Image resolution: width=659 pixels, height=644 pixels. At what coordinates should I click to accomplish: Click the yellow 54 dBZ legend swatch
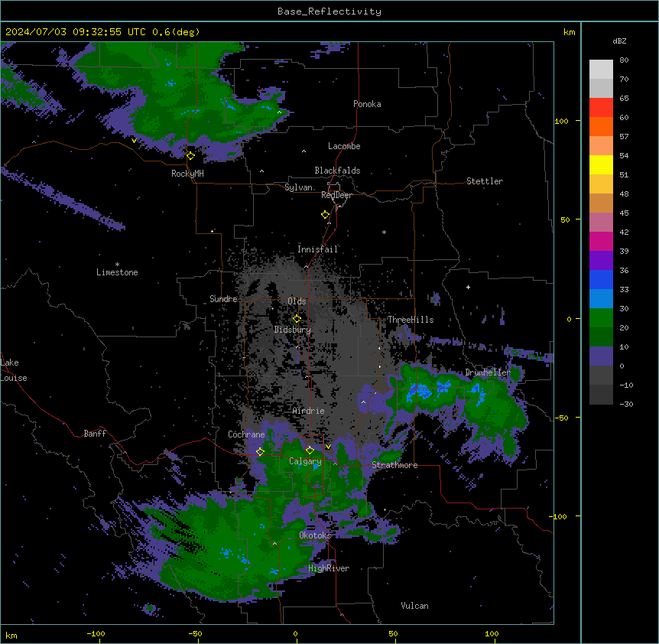tap(601, 164)
